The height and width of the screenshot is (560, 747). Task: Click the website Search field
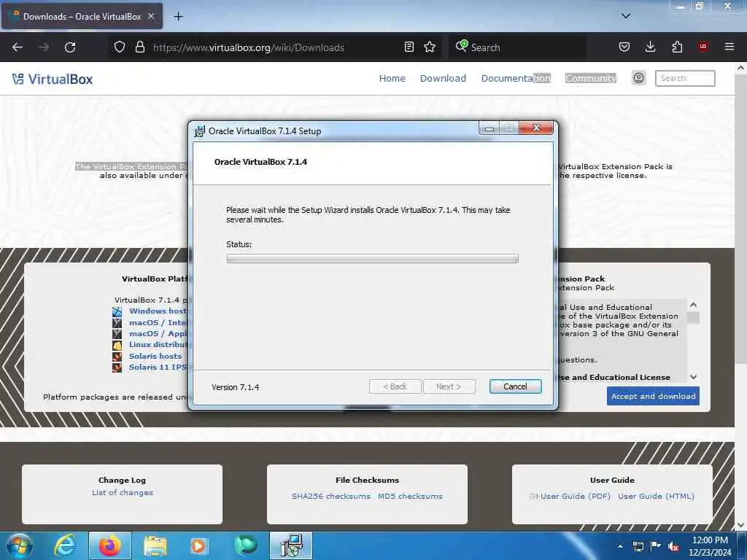point(685,78)
